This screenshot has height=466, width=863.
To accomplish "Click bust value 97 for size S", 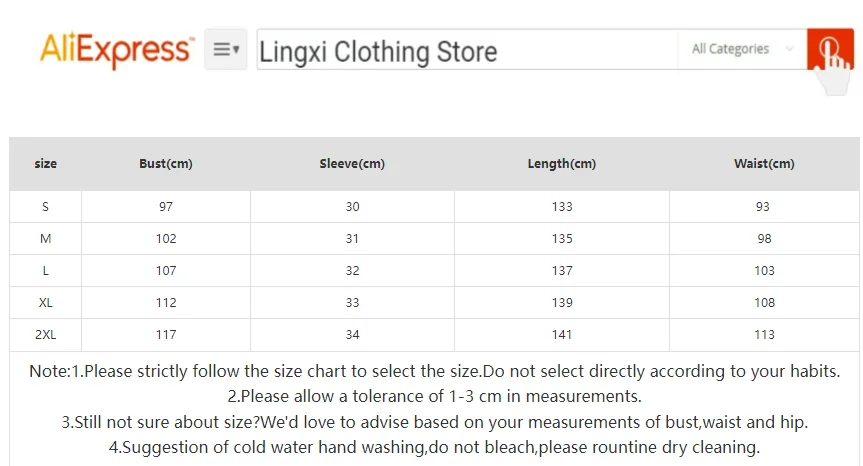I will tap(166, 207).
